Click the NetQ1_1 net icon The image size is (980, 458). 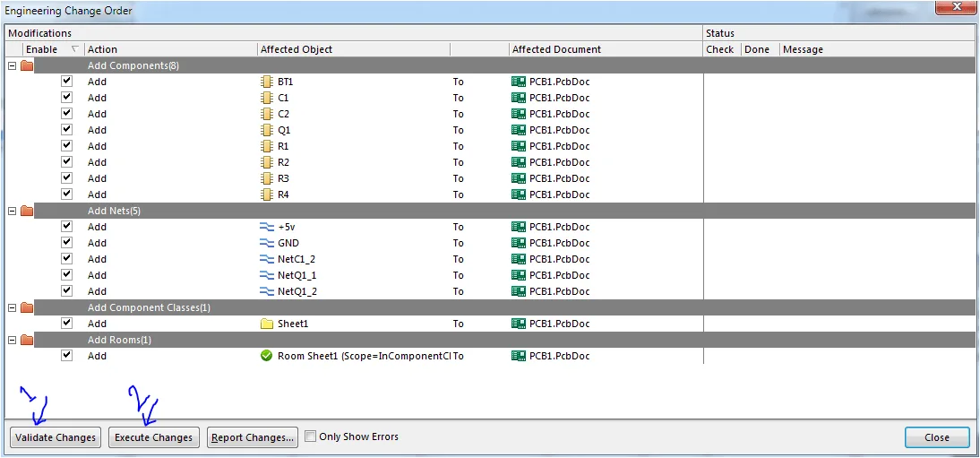coord(267,275)
